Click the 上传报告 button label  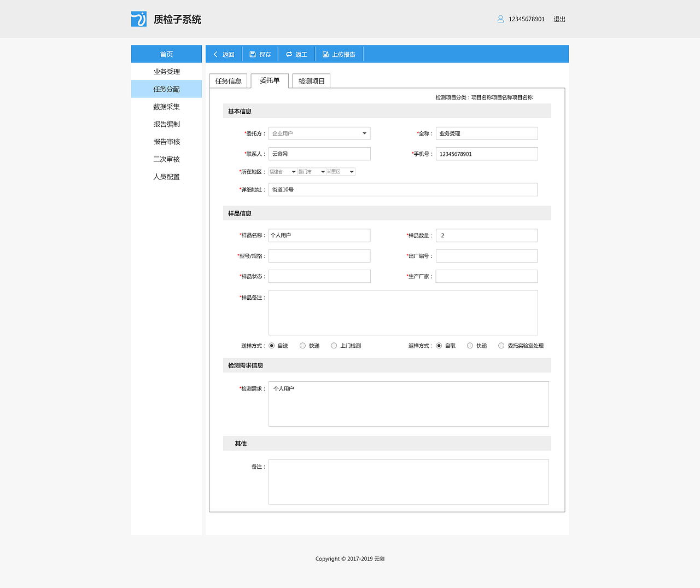pyautogui.click(x=344, y=55)
